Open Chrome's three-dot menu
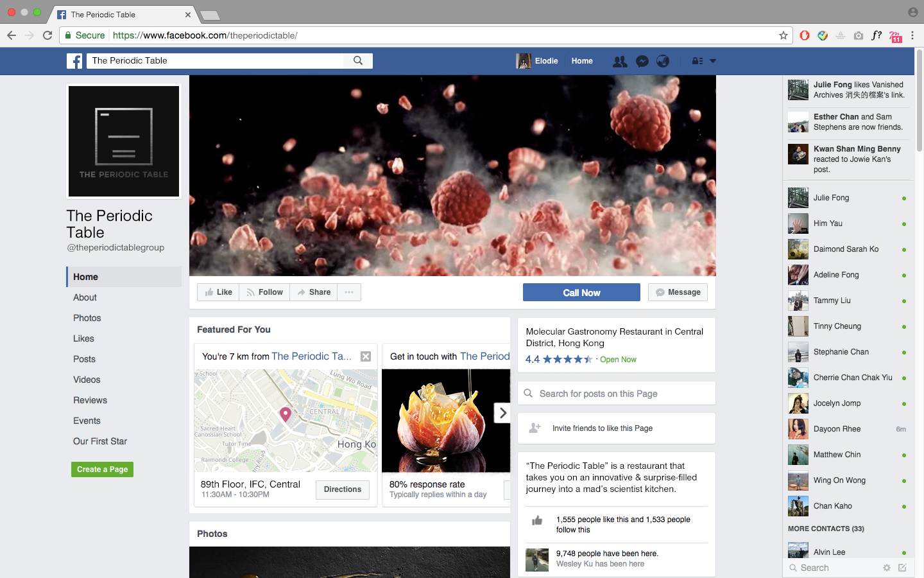Viewport: 924px width, 578px height. click(912, 35)
